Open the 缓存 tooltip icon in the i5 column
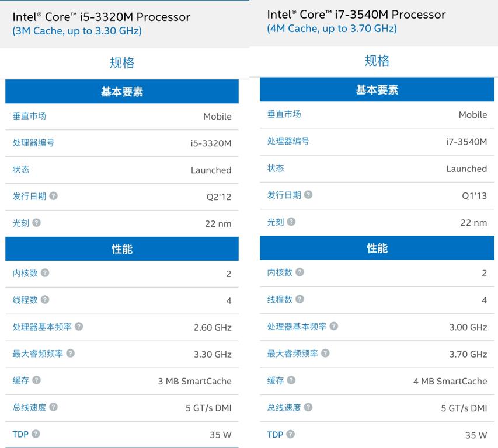498x448 pixels. tap(37, 380)
